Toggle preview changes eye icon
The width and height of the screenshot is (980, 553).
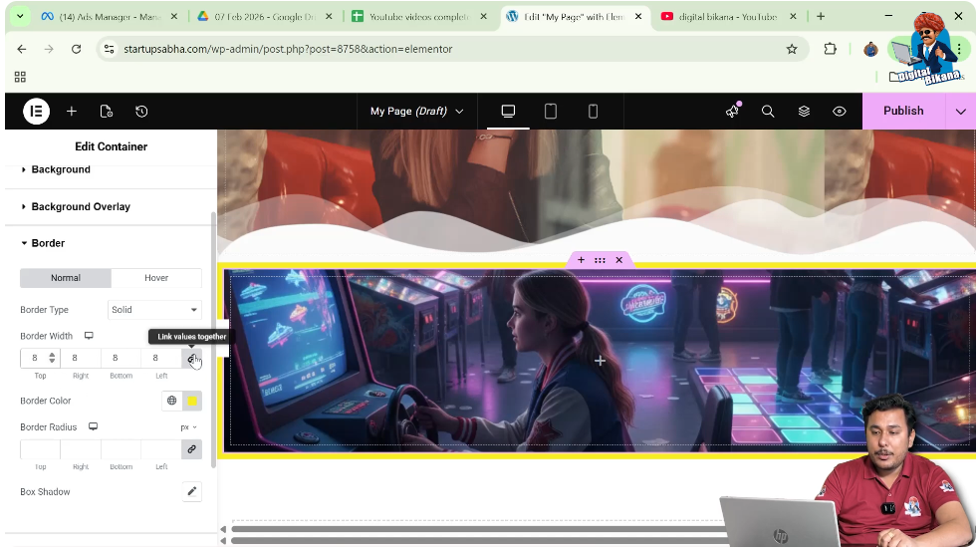point(840,112)
